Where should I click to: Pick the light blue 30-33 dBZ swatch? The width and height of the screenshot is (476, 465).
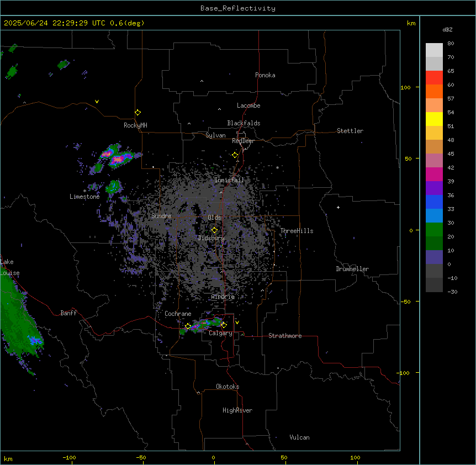pyautogui.click(x=434, y=216)
